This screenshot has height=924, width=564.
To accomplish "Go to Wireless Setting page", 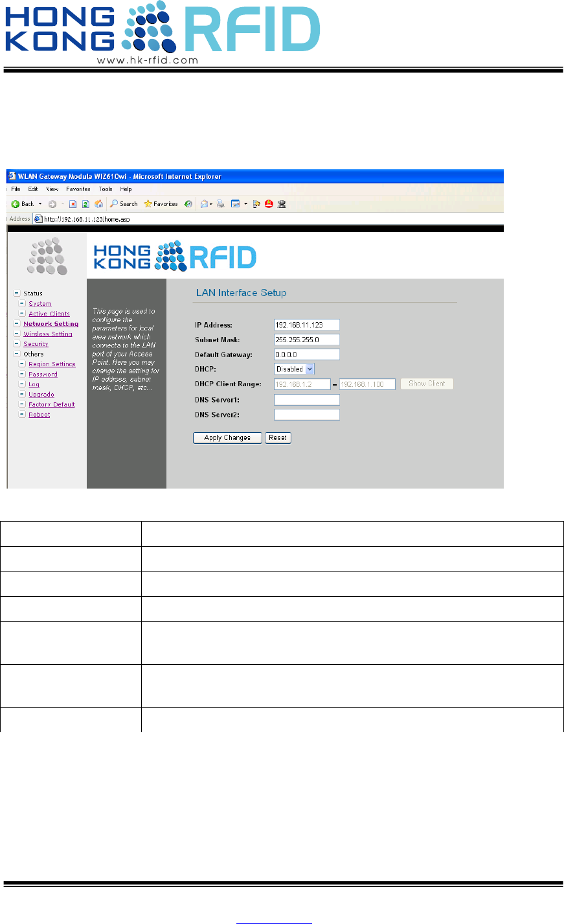I will click(x=48, y=334).
